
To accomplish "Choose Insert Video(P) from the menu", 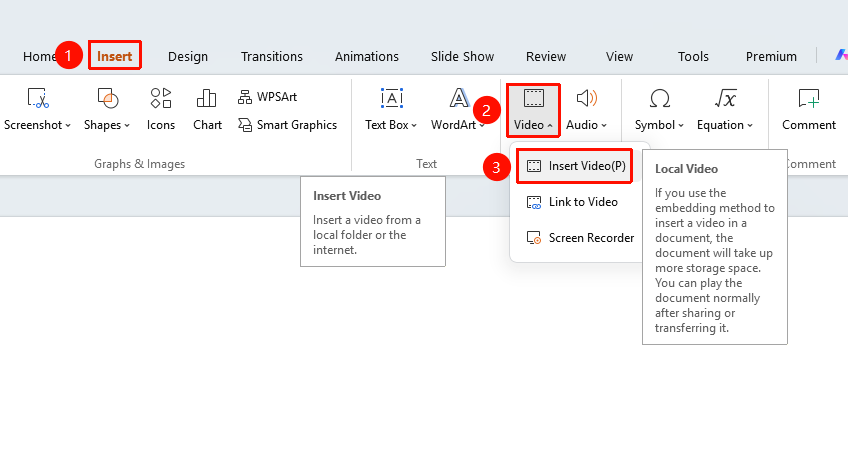I will coord(575,166).
